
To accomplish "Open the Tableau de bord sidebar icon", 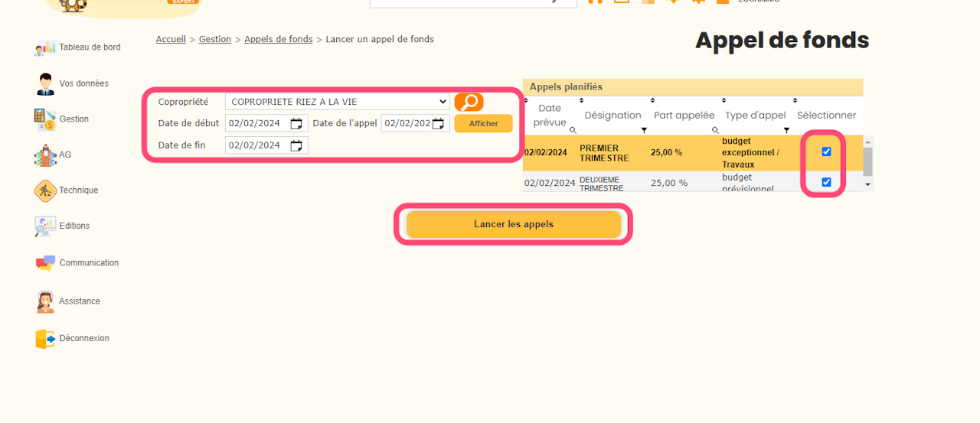I will pyautogui.click(x=45, y=47).
